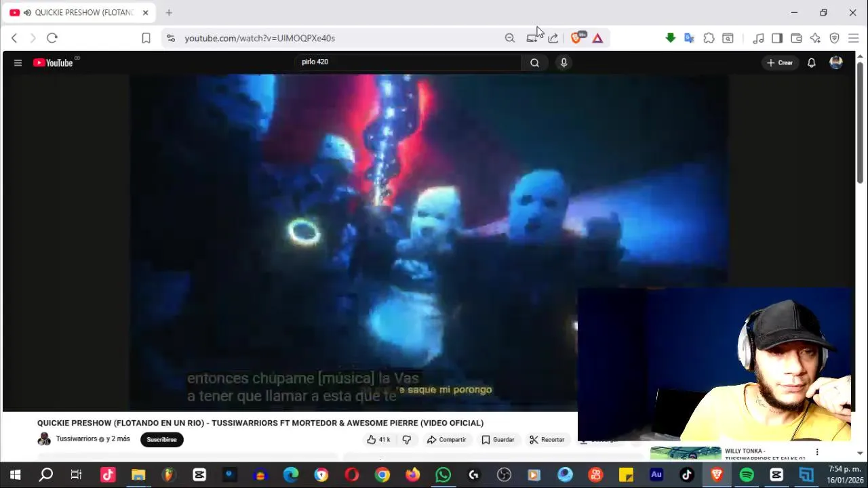Open Spotify from taskbar
Viewport: 868px width, 488px height.
click(747, 475)
